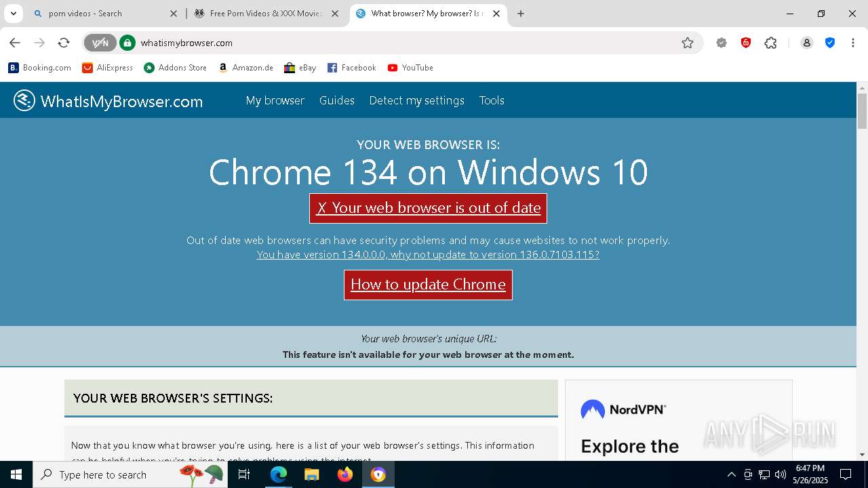Image resolution: width=868 pixels, height=488 pixels.
Task: Open Task View on the taskbar
Action: (244, 474)
